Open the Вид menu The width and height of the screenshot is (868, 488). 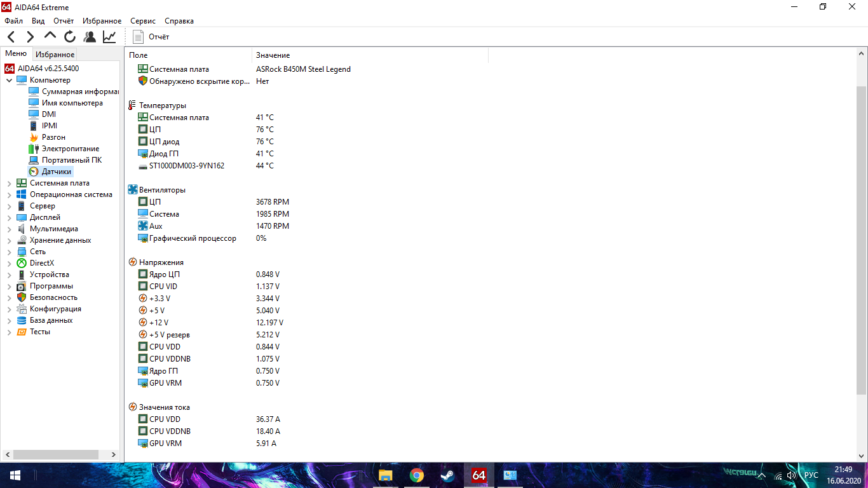tap(38, 21)
